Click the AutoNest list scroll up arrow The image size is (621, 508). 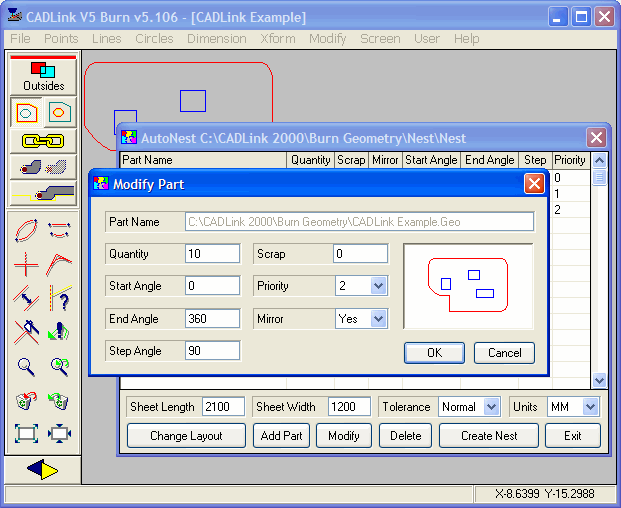click(599, 161)
